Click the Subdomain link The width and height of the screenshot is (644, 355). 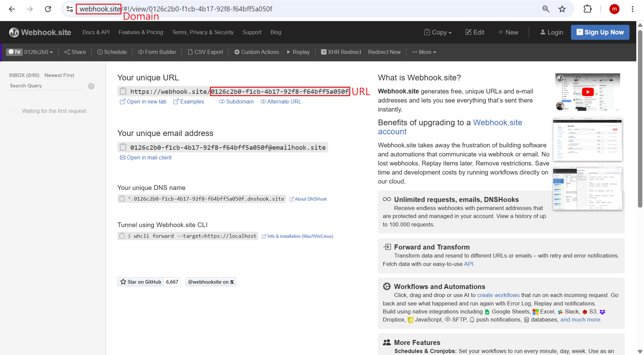click(x=236, y=102)
